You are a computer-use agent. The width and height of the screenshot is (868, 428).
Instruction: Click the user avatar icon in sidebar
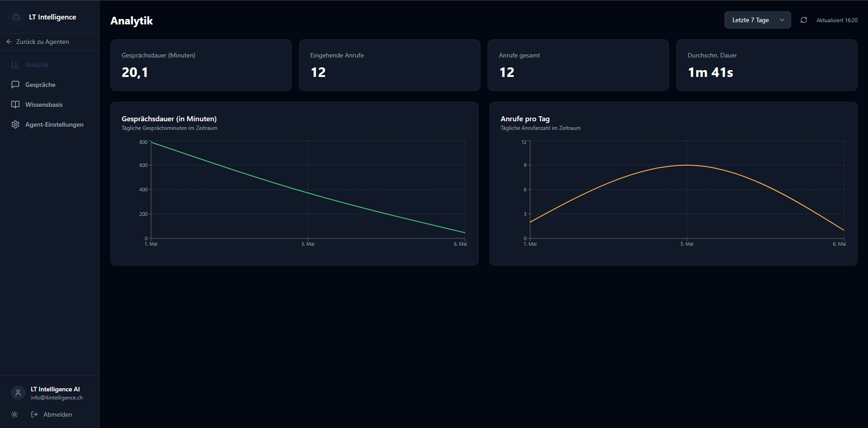(18, 393)
